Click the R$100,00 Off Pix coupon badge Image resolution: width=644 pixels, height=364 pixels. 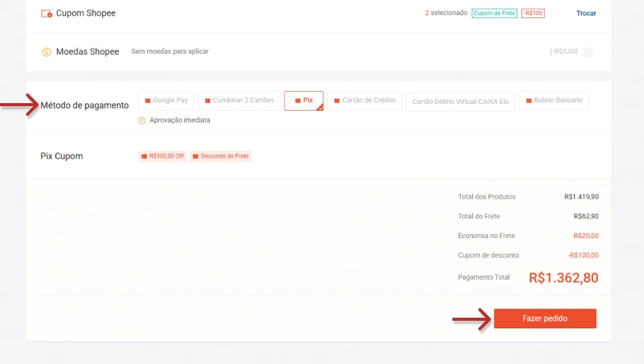click(x=162, y=156)
